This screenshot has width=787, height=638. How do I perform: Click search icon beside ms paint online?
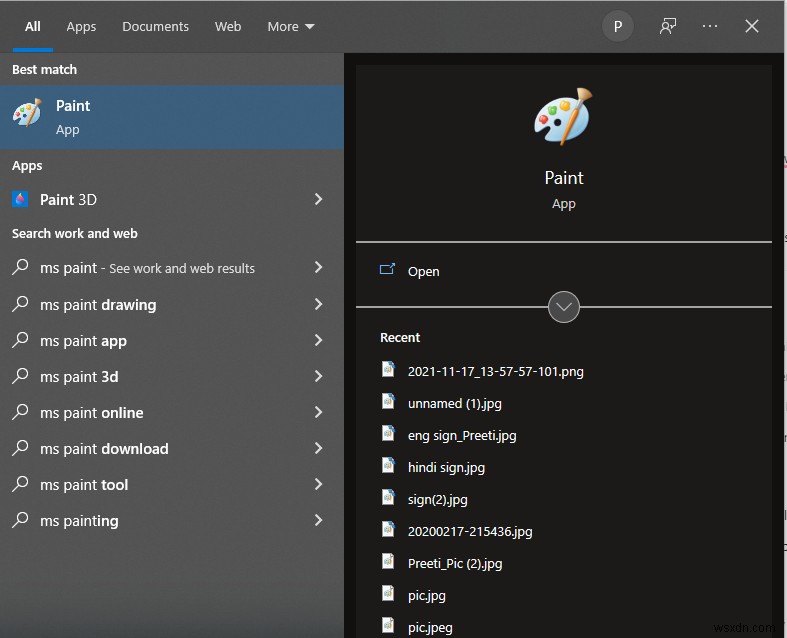click(20, 412)
